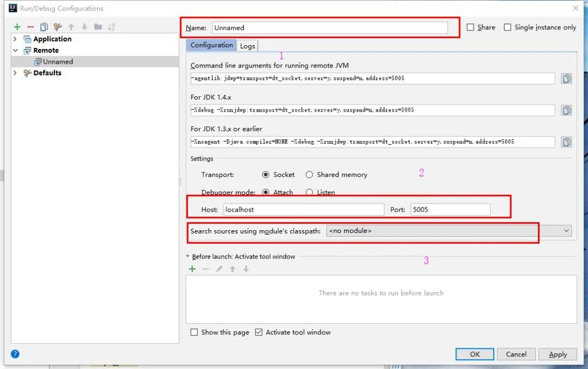Choose Listen debugger mode
The width and height of the screenshot is (588, 369).
pos(309,192)
